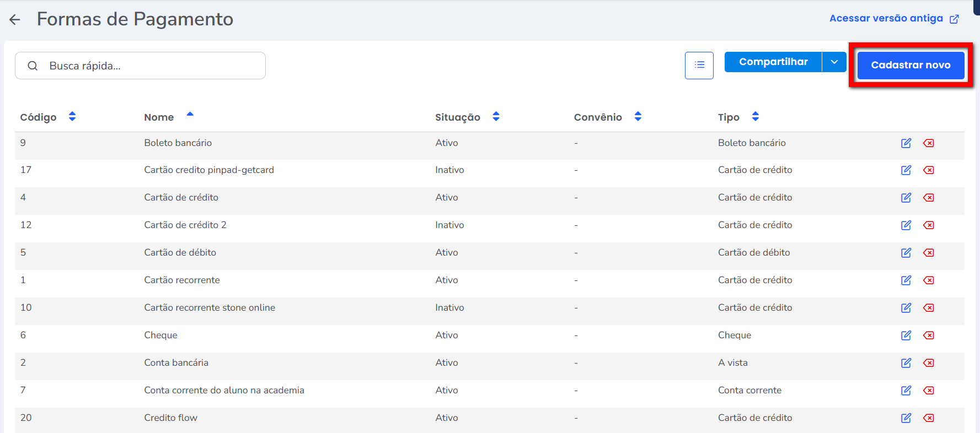Delete the Credito flow entry
The height and width of the screenshot is (433, 980).
tap(929, 418)
